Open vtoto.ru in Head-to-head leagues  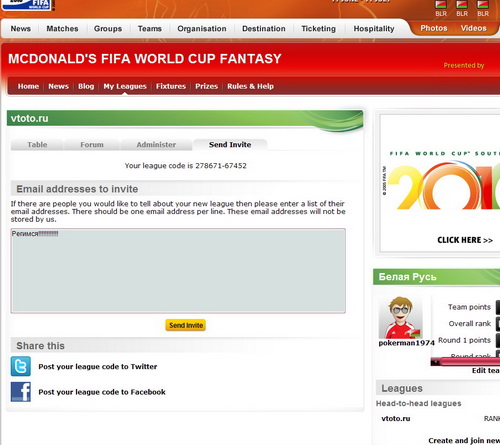[396, 419]
